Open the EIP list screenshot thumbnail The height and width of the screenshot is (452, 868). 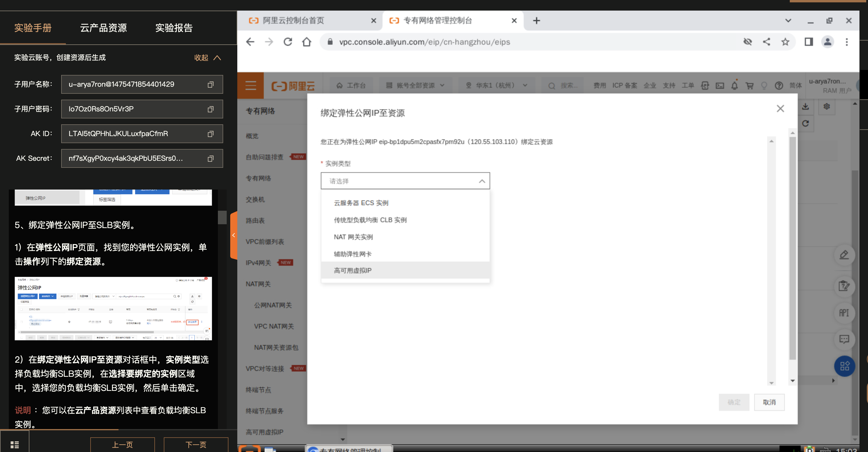113,309
